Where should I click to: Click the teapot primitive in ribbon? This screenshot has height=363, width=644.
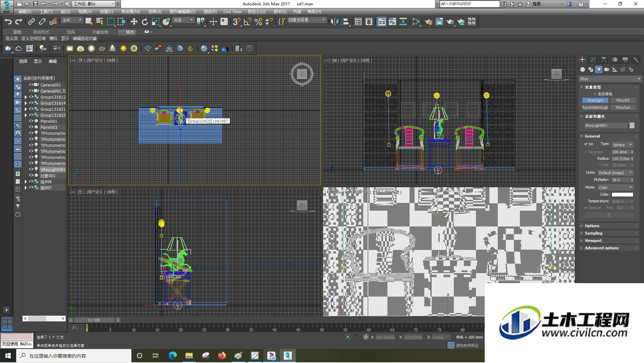(x=102, y=49)
